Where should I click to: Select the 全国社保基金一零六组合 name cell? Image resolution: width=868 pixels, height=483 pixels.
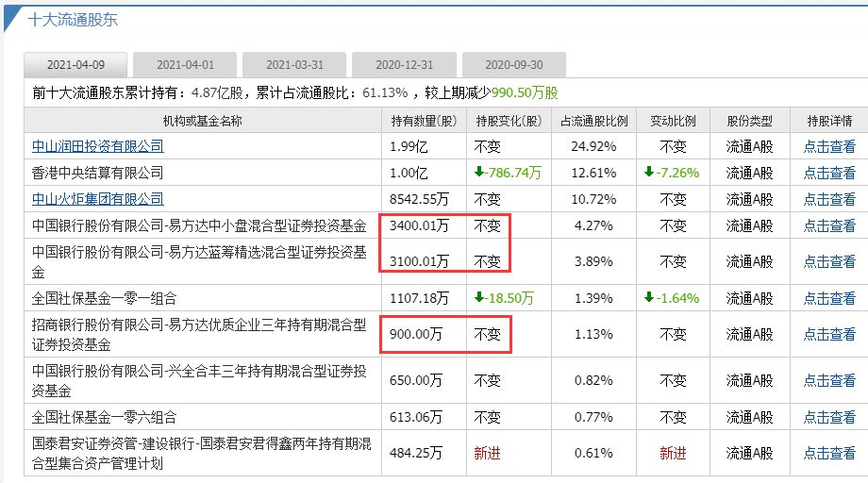coord(203,417)
